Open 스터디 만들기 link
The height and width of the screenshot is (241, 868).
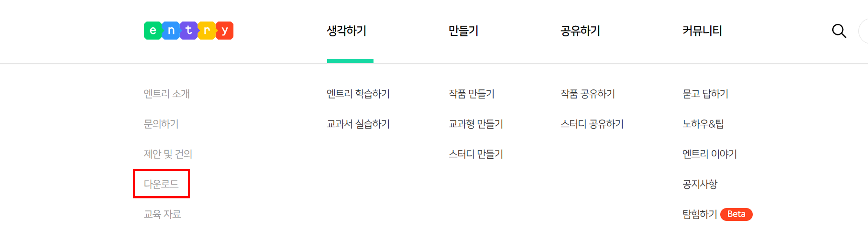(x=475, y=154)
